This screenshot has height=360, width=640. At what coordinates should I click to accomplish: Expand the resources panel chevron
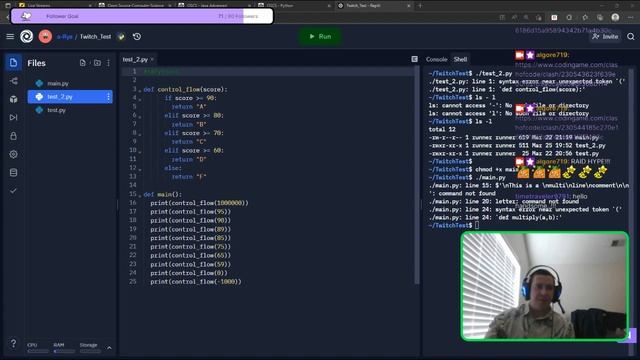point(109,348)
